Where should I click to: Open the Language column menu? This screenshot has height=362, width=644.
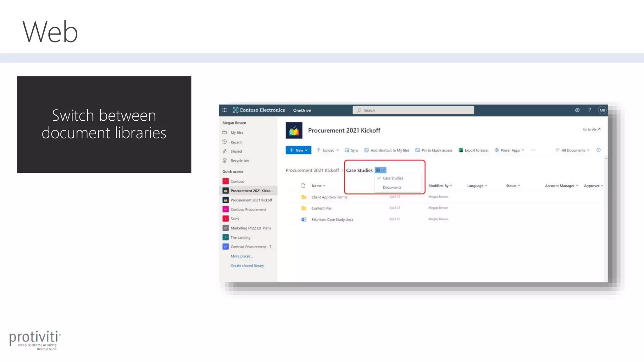[x=477, y=186]
